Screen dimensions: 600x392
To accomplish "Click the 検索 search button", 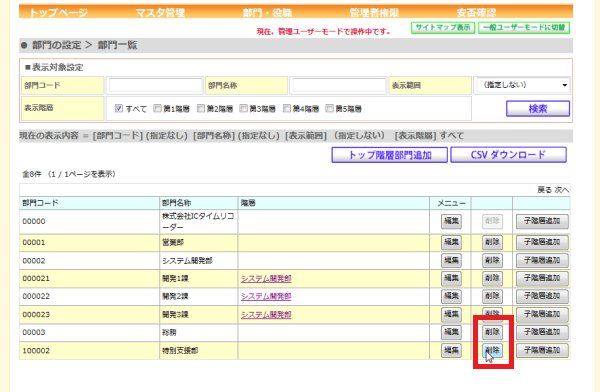I will pyautogui.click(x=538, y=109).
